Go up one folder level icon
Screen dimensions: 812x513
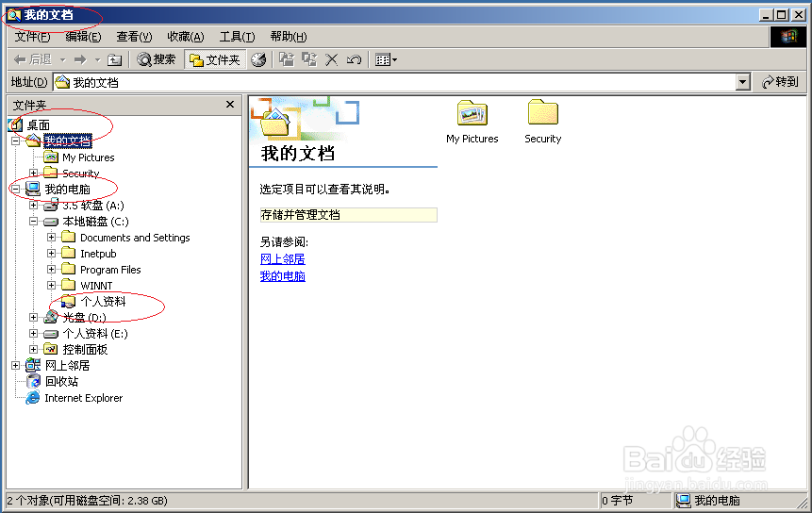pyautogui.click(x=114, y=60)
